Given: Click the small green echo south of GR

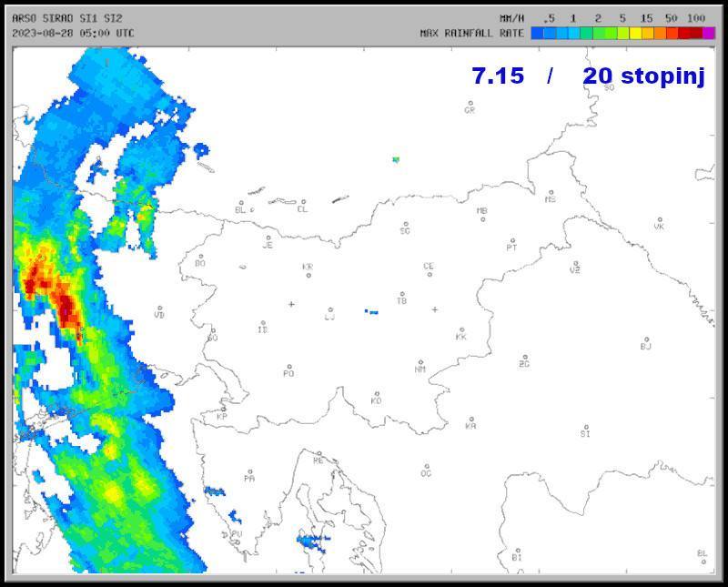Looking at the screenshot, I should pos(396,159).
